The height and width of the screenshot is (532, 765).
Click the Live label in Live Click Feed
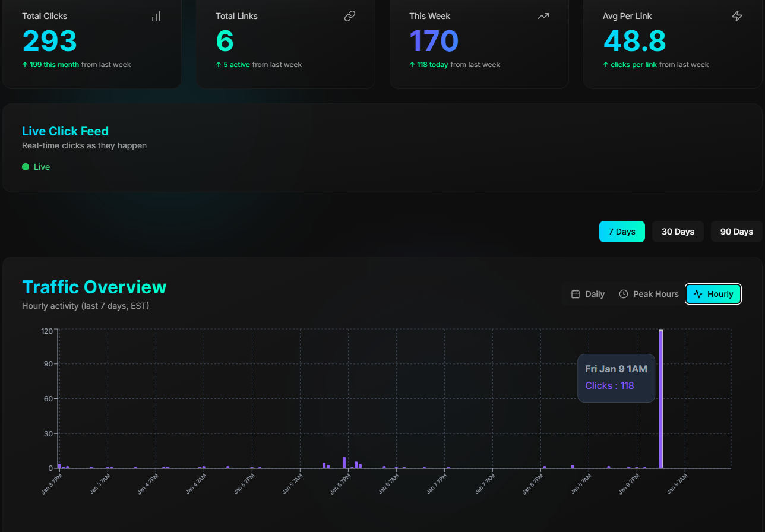click(x=42, y=167)
